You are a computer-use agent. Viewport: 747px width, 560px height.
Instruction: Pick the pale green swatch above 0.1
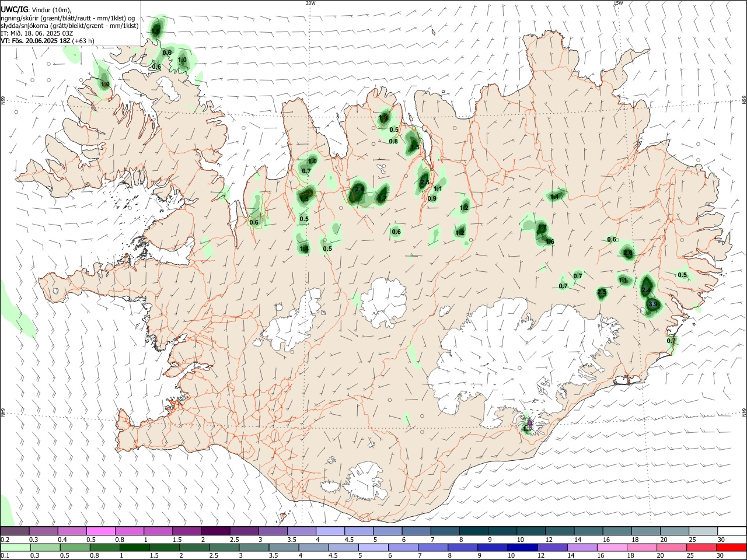[x=15, y=547]
